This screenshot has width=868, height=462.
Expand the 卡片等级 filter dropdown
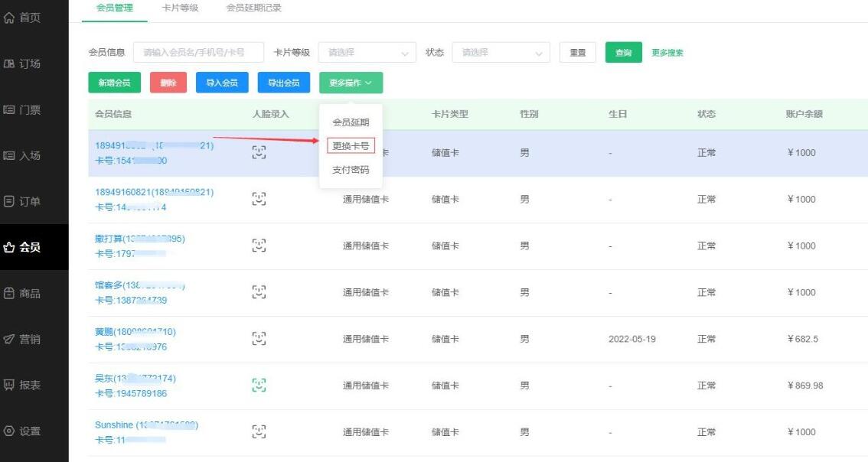[367, 53]
